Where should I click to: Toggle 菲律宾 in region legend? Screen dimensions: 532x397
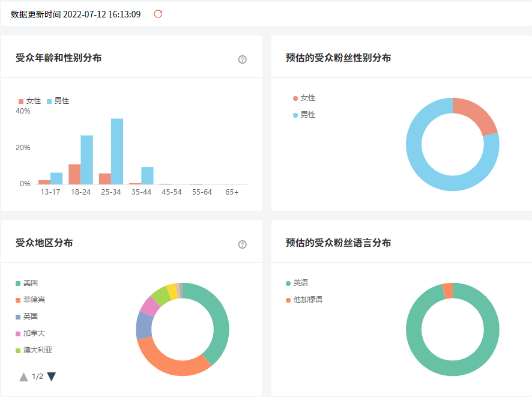(30, 300)
